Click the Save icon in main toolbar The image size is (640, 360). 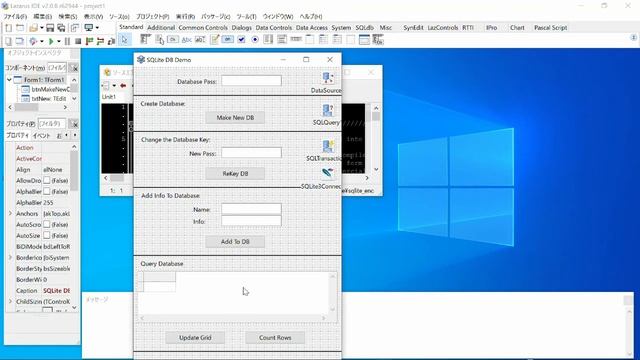pos(50,28)
